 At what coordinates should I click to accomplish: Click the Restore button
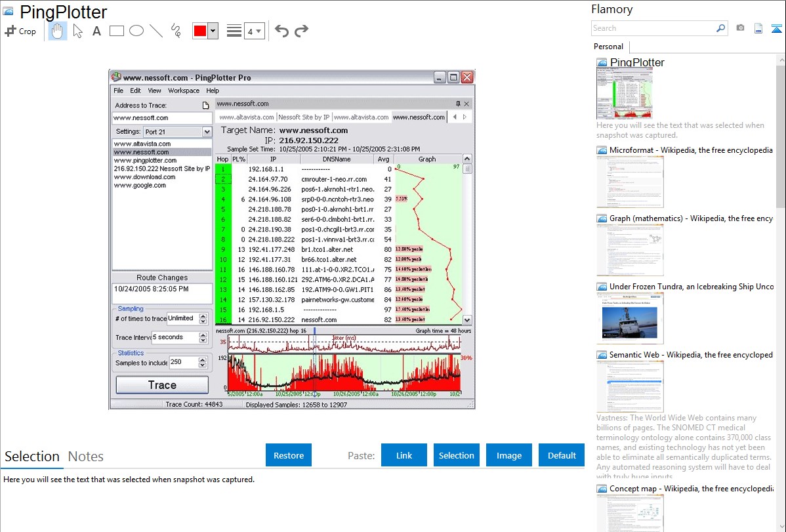pyautogui.click(x=289, y=455)
